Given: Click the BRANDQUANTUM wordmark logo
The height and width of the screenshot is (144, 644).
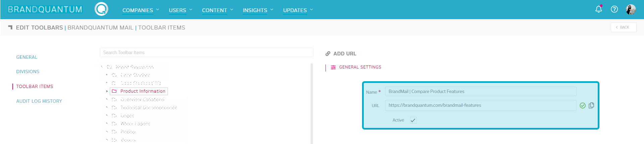Looking at the screenshot, I should 45,9.
